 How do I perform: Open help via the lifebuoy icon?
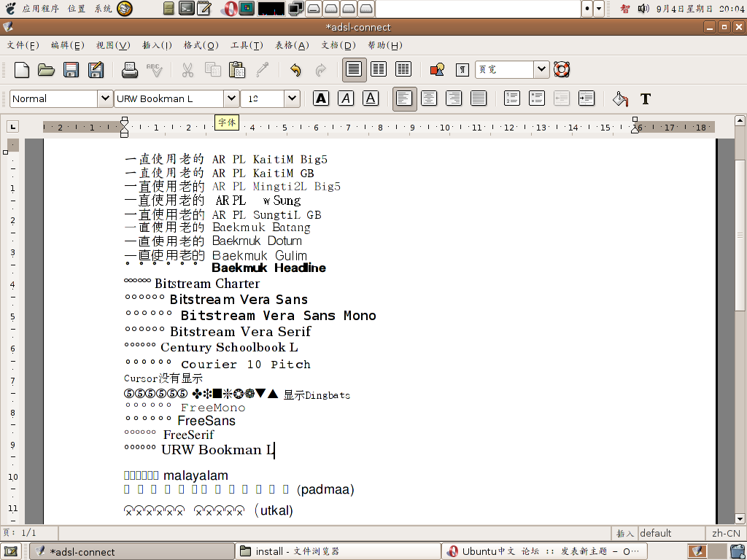pos(562,69)
